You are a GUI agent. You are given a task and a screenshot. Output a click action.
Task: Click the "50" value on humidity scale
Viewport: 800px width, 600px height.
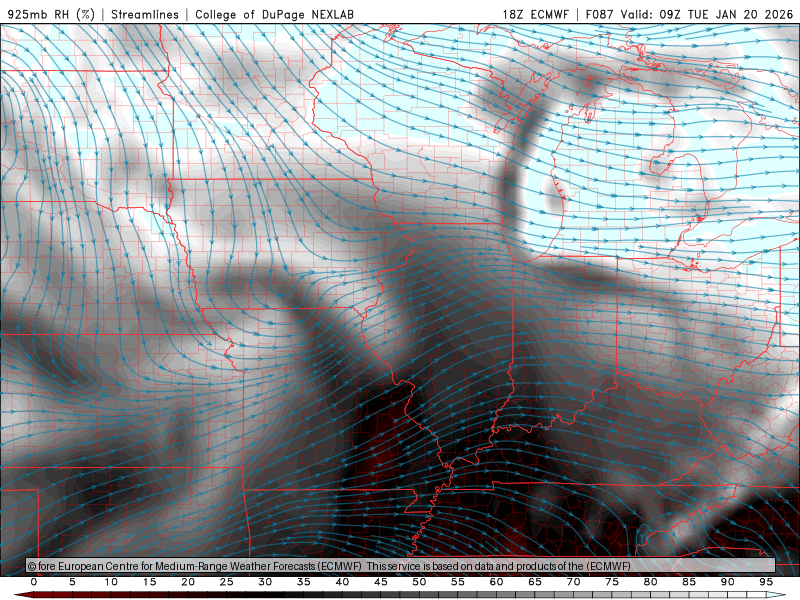(x=419, y=582)
